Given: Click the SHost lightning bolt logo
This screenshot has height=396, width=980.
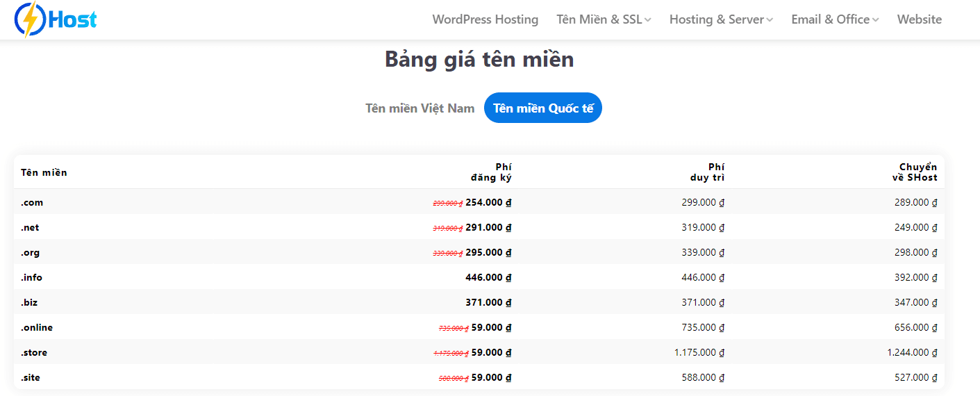Looking at the screenshot, I should click(56, 19).
